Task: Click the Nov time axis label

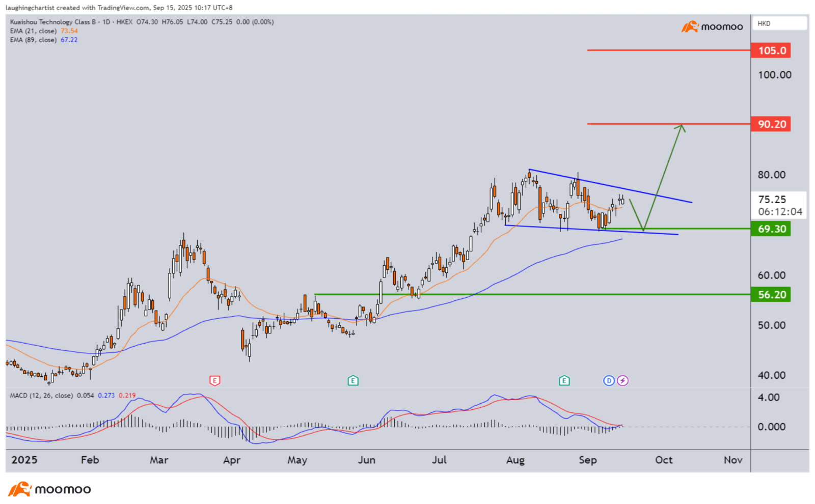Action: 733,460
